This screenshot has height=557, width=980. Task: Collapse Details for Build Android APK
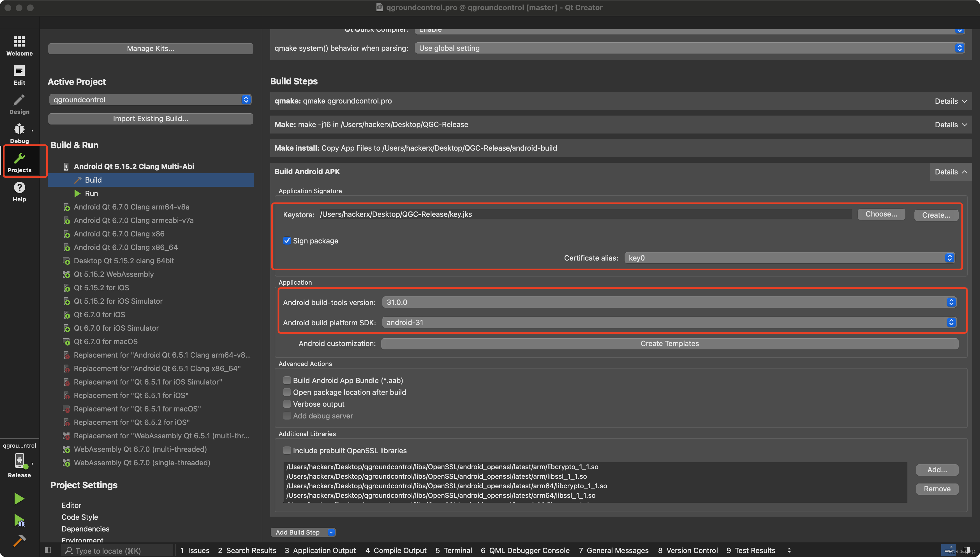tap(951, 172)
